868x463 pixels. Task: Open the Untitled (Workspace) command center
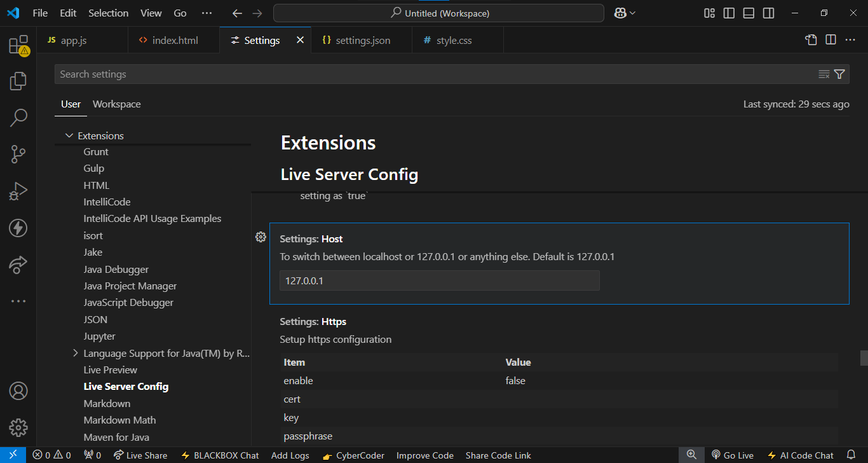[438, 13]
